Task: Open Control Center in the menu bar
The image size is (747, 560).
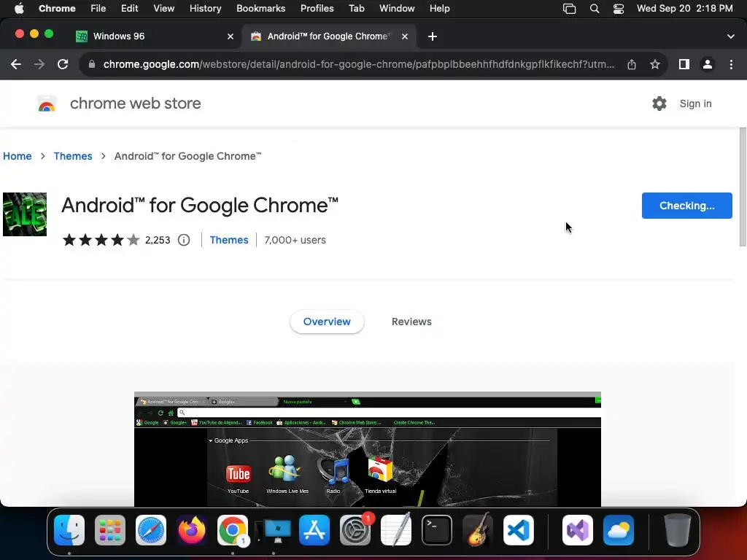Action: (x=619, y=9)
